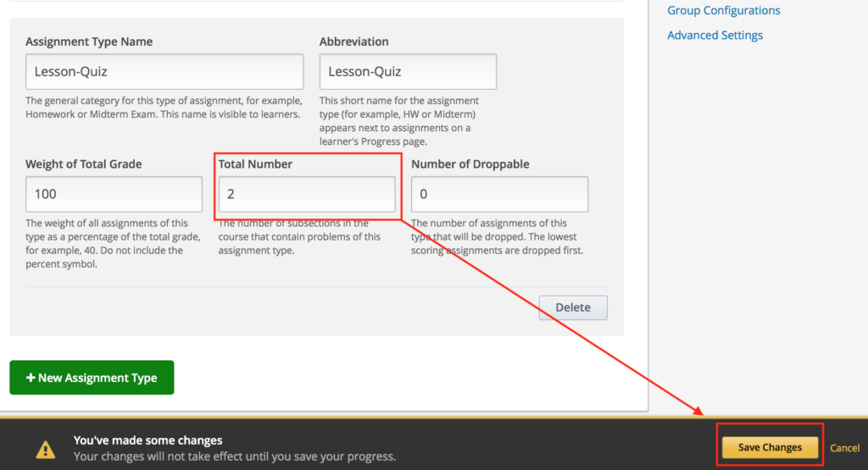Click the Assignment Type Name field
This screenshot has width=868, height=470.
tap(164, 71)
